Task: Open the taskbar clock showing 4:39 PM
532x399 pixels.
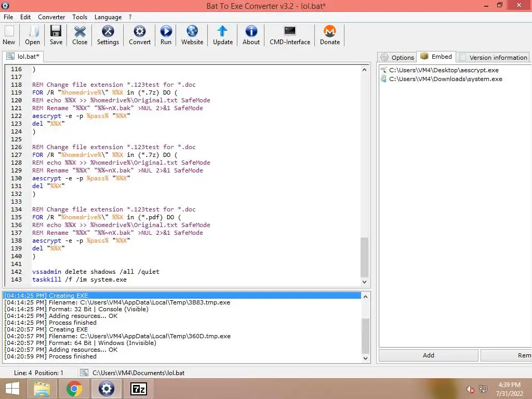Action: tap(509, 389)
